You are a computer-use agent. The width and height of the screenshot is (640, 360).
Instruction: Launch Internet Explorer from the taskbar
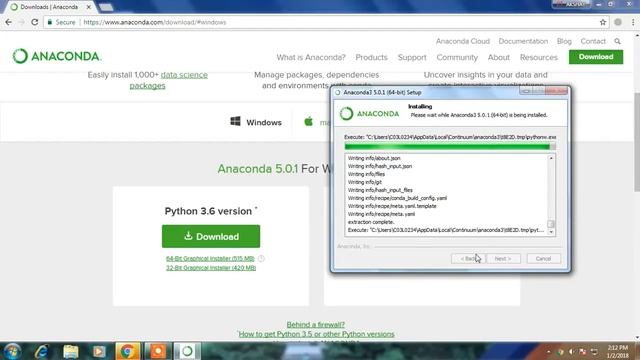point(42,351)
